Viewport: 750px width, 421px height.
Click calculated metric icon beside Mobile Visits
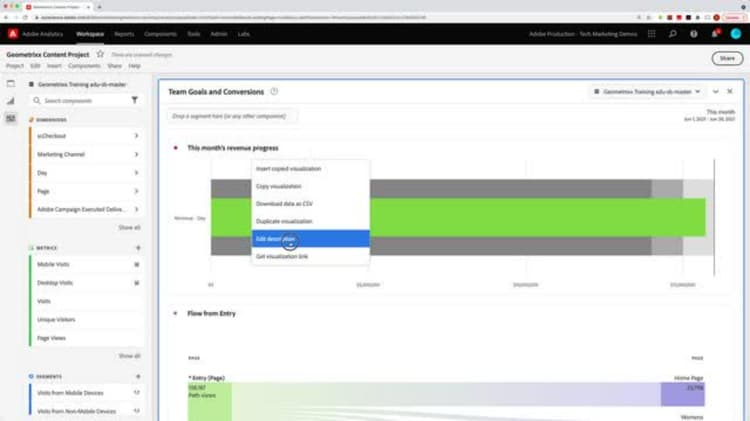point(136,265)
